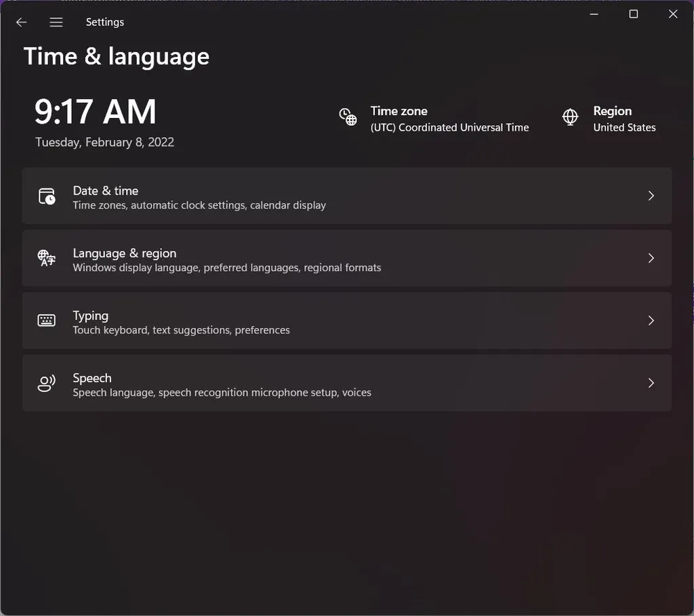Click the Time zone clock-globe icon
Screen dimensions: 694x616
click(x=348, y=117)
